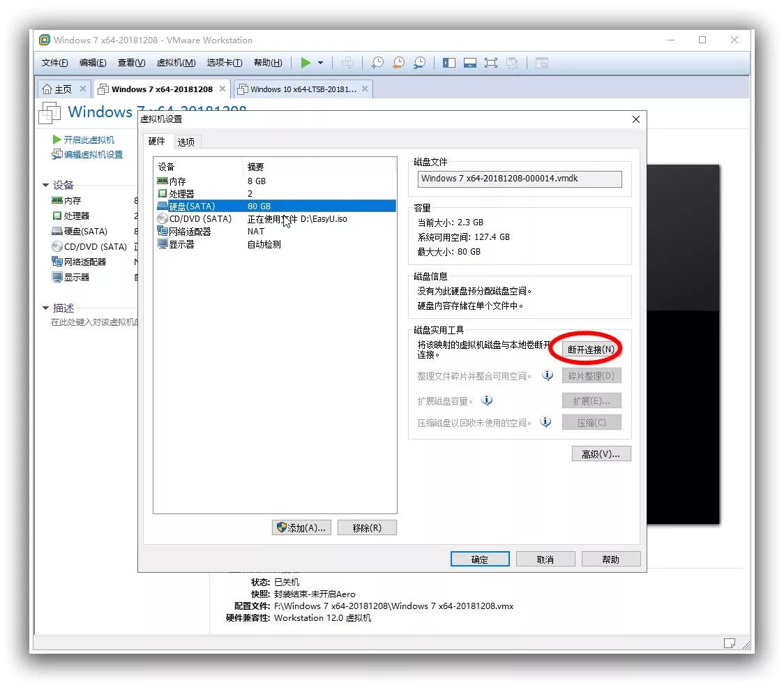Click the 帮助 button in dialog
This screenshot has width=784, height=683.
(x=611, y=559)
